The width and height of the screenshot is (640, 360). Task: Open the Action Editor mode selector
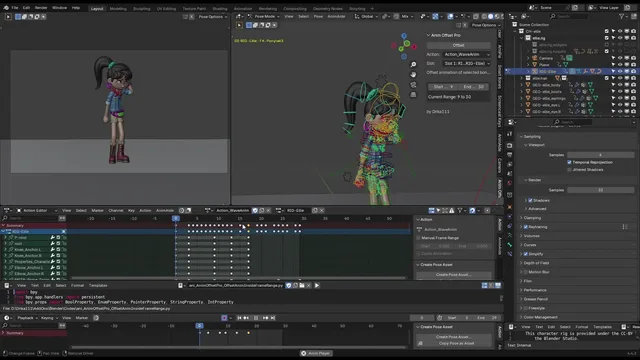pos(37,211)
